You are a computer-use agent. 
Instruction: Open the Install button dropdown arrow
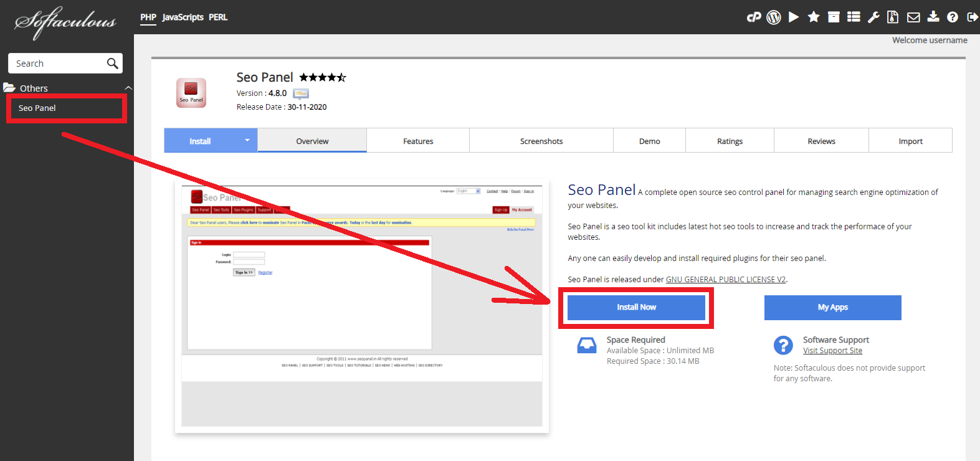247,141
